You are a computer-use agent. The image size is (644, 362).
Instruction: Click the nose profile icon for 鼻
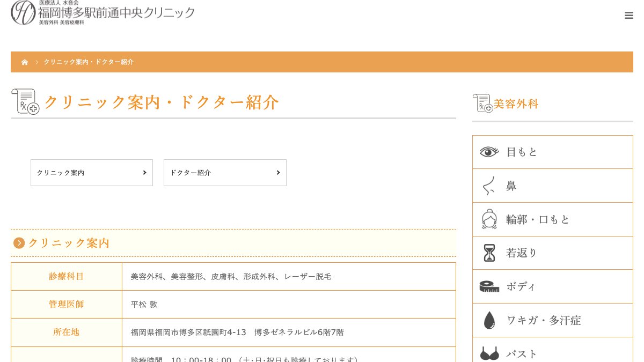488,186
